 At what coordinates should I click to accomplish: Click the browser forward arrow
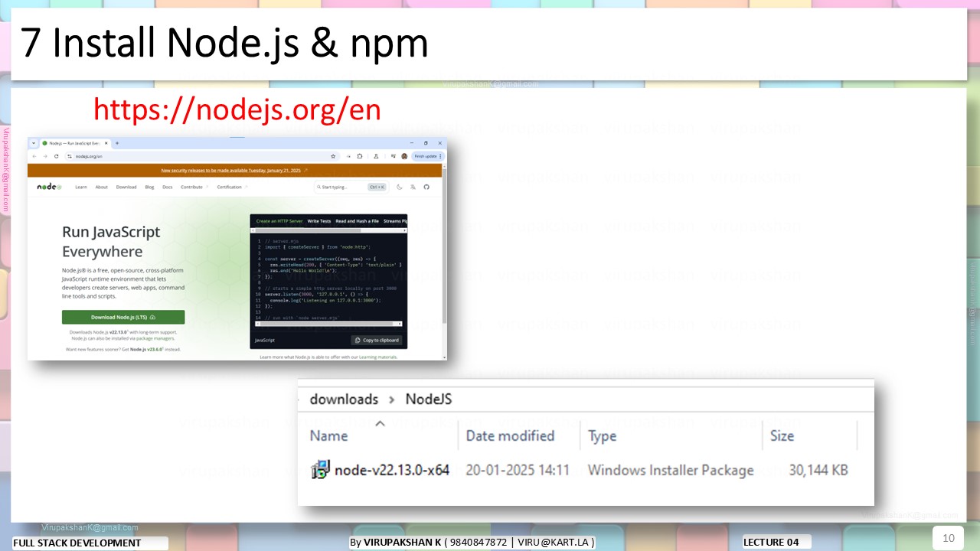45,156
